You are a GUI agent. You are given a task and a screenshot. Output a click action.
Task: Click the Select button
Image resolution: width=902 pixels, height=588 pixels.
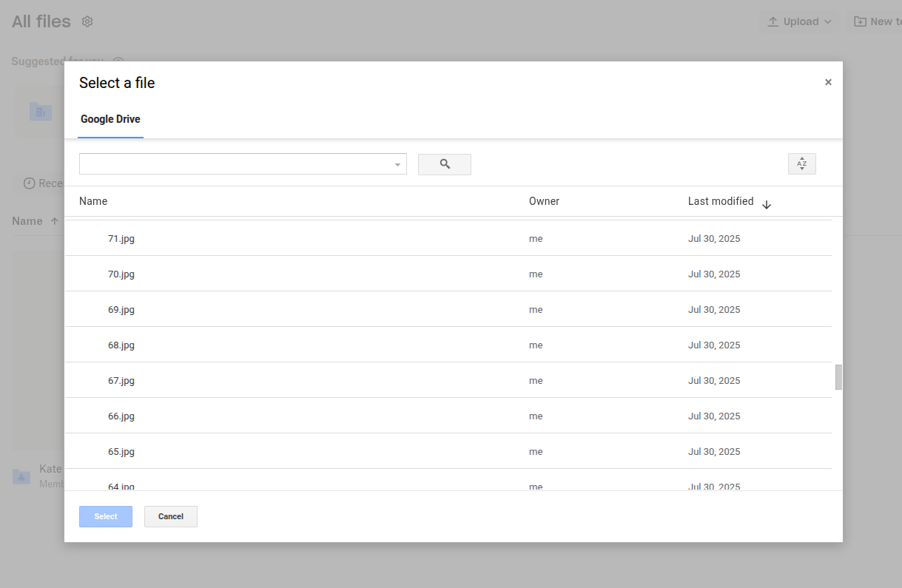(105, 516)
